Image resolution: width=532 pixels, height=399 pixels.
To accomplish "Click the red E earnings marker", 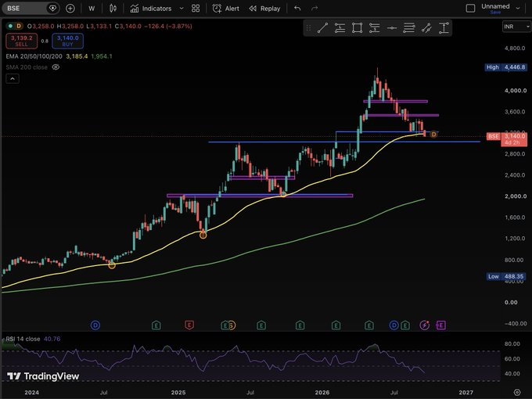I will 189,325.
